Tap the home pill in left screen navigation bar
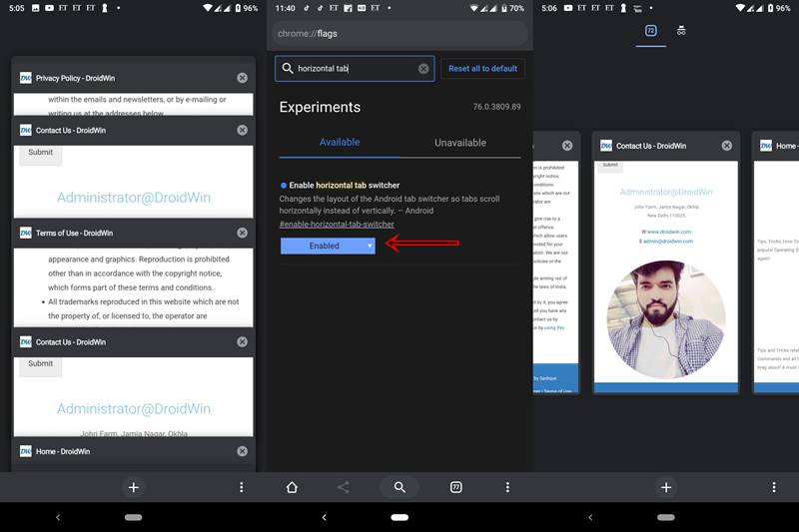Image resolution: width=799 pixels, height=532 pixels. pos(134,517)
